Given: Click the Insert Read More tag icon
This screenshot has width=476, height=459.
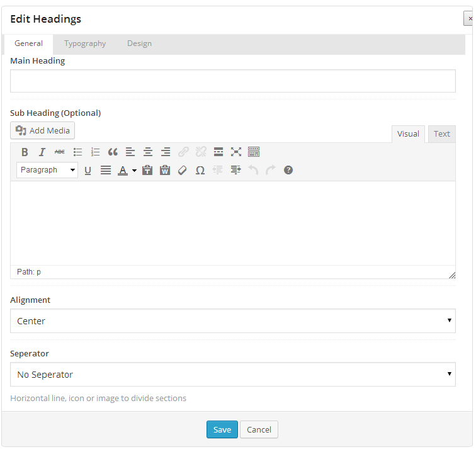Looking at the screenshot, I should coord(218,152).
